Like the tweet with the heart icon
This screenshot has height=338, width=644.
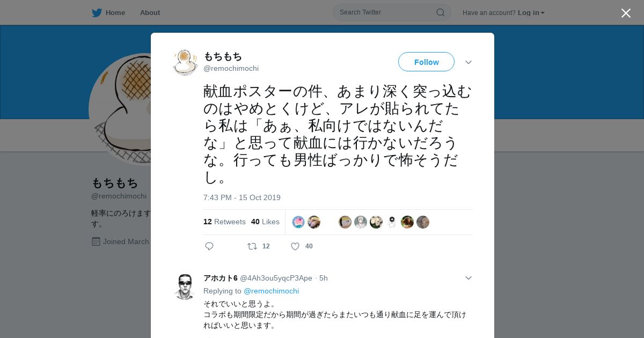pos(295,246)
